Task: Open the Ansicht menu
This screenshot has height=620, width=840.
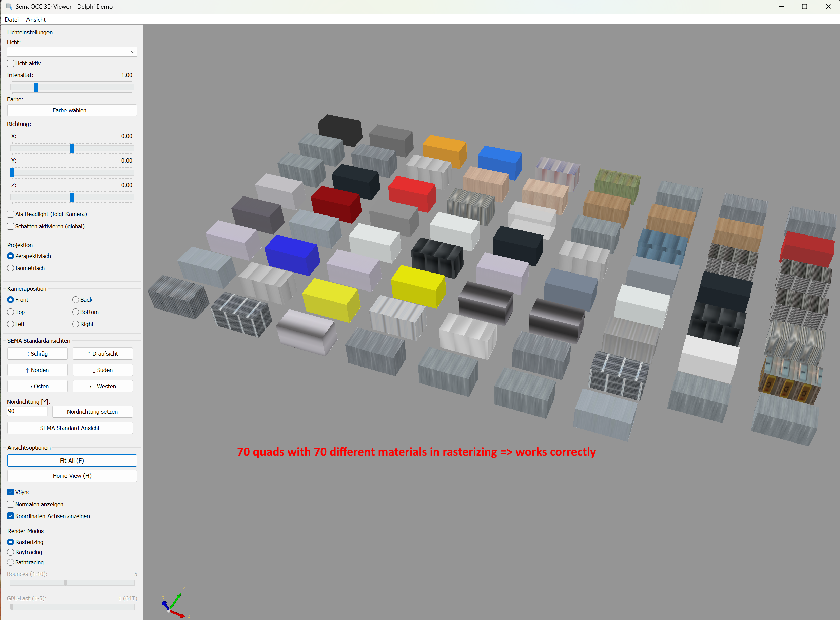Action: 36,20
